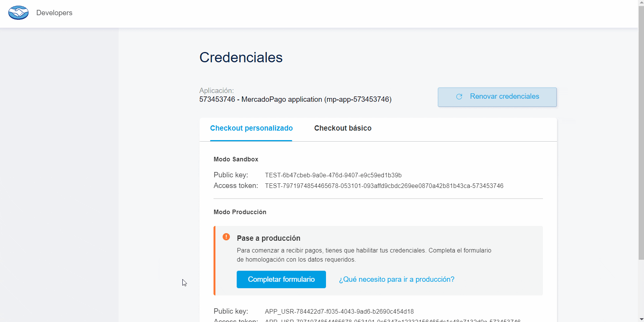
Task: Click the Sandbox TEST access token value
Action: tap(384, 186)
